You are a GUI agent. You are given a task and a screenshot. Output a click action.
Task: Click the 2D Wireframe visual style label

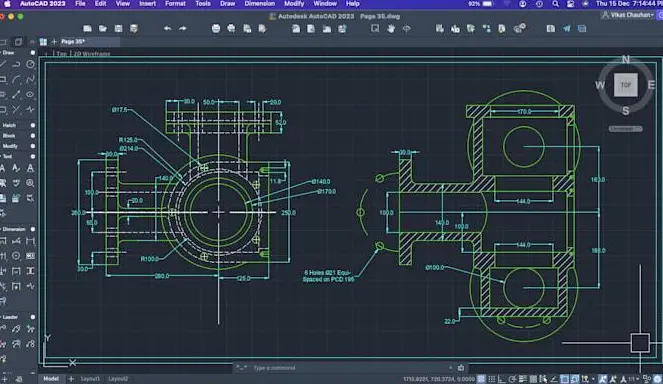click(x=92, y=54)
